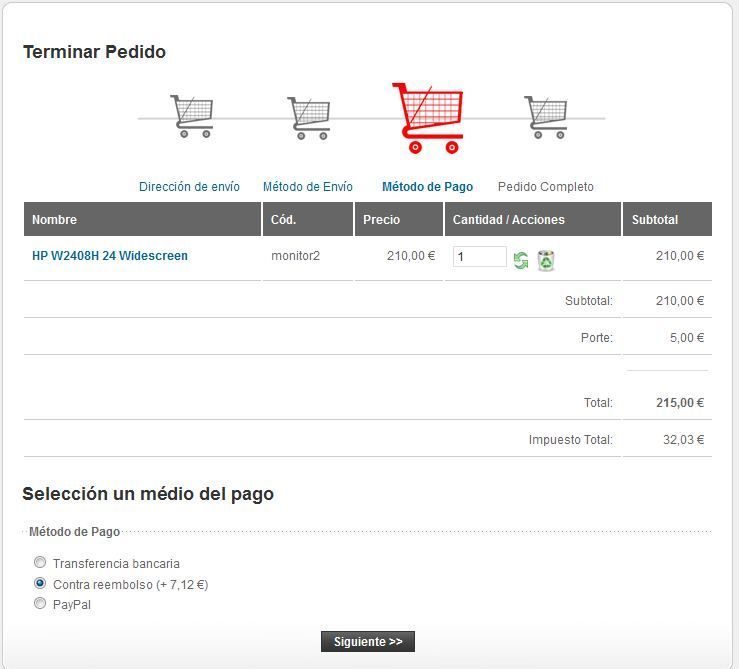Screen dimensions: 739x669
Task: Click the quantity input field
Action: coord(480,256)
